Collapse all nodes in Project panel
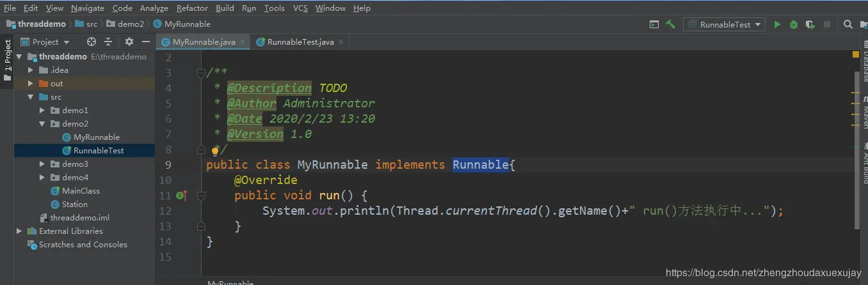This screenshot has height=285, width=868. tap(108, 42)
